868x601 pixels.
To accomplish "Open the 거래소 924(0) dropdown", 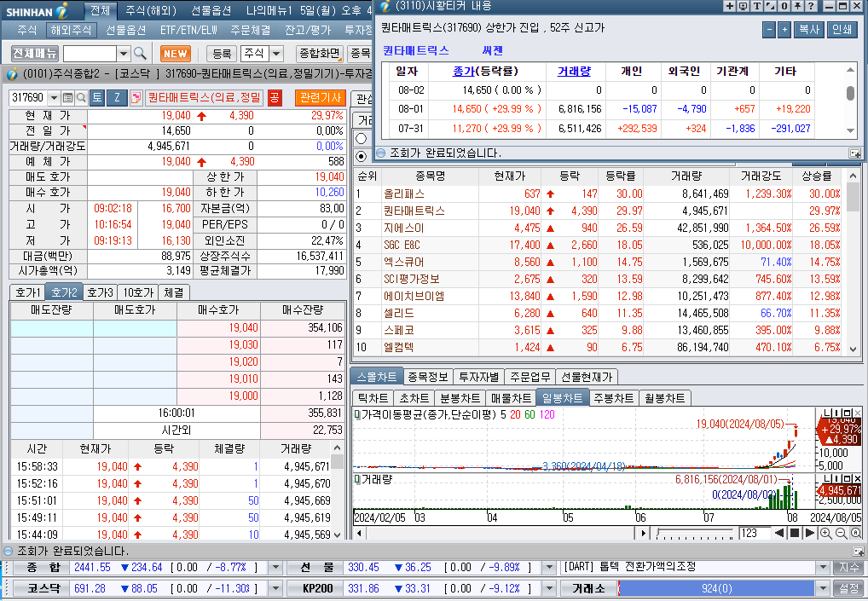I will click(x=823, y=588).
